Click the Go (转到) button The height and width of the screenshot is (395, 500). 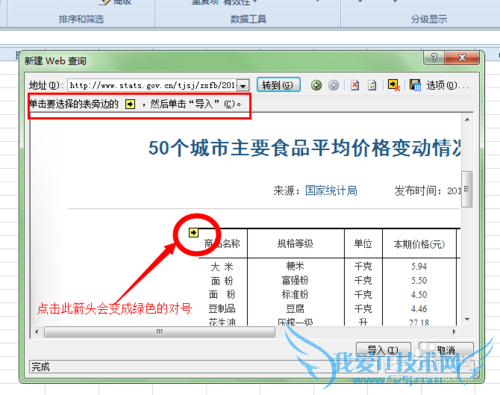click(x=278, y=85)
